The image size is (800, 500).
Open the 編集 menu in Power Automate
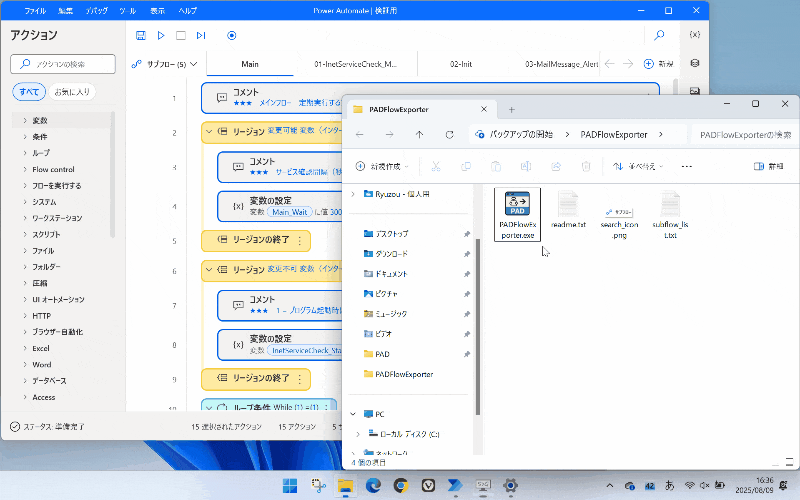pyautogui.click(x=65, y=10)
